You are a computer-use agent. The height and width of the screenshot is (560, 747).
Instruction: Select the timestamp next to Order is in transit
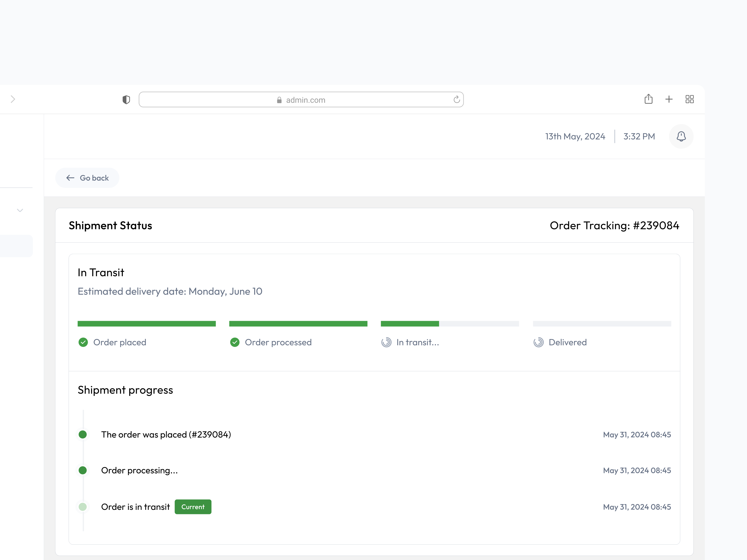pos(637,507)
